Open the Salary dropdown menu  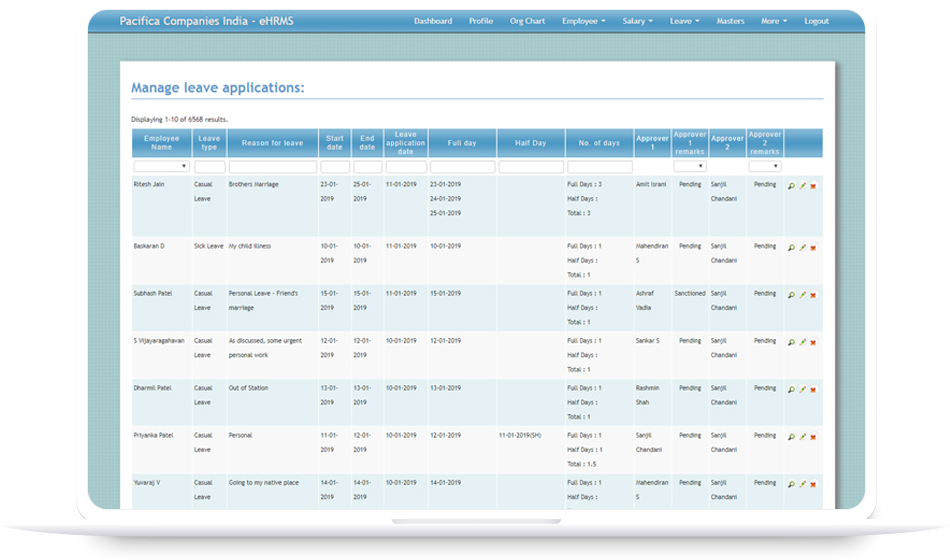pos(637,21)
